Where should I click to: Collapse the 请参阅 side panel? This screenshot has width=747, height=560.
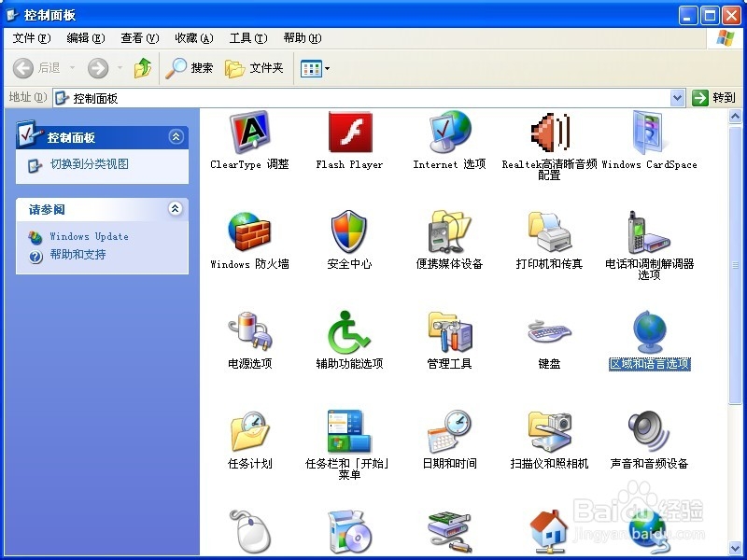(176, 208)
